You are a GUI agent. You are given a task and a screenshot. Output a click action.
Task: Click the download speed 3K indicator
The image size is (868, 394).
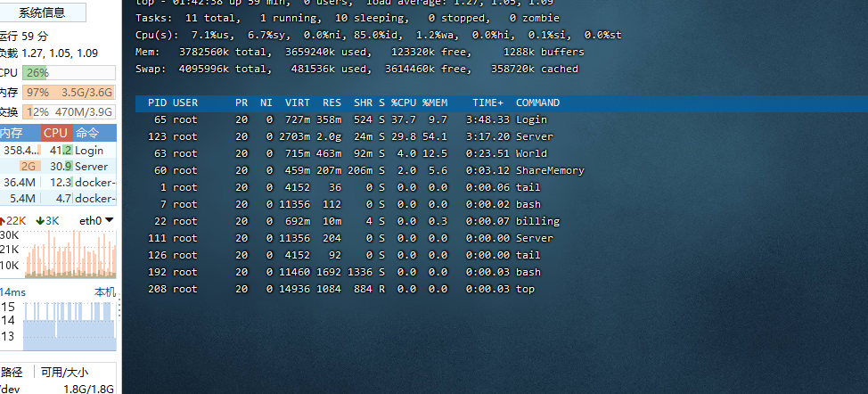[47, 220]
